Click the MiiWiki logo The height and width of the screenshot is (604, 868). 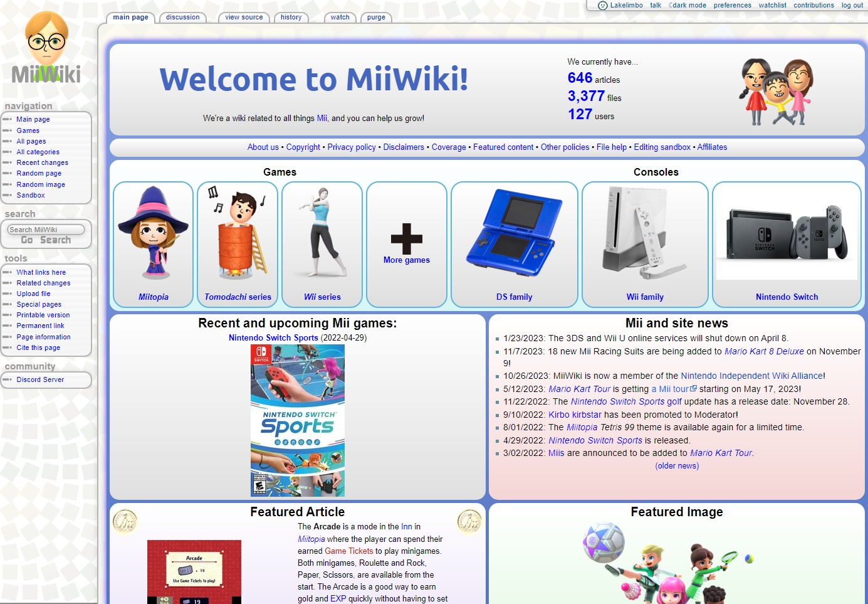point(46,48)
